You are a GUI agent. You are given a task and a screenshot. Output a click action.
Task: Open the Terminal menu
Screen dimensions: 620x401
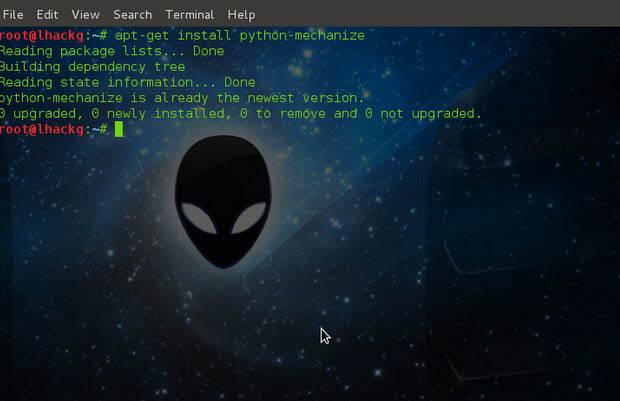point(189,15)
